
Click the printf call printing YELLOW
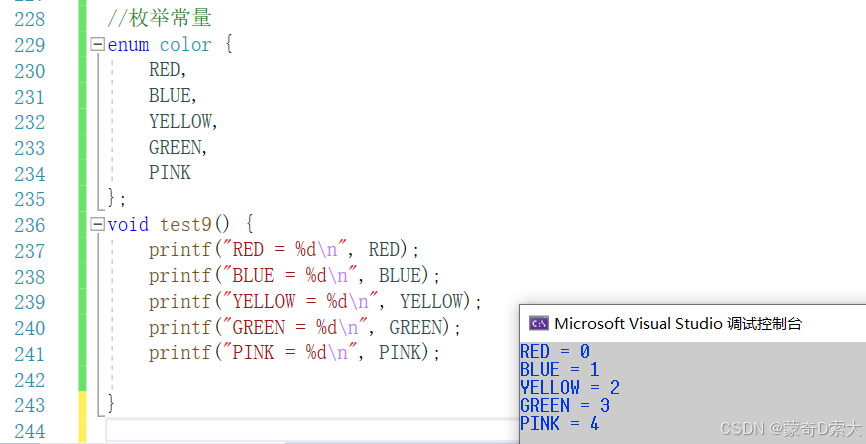315,302
